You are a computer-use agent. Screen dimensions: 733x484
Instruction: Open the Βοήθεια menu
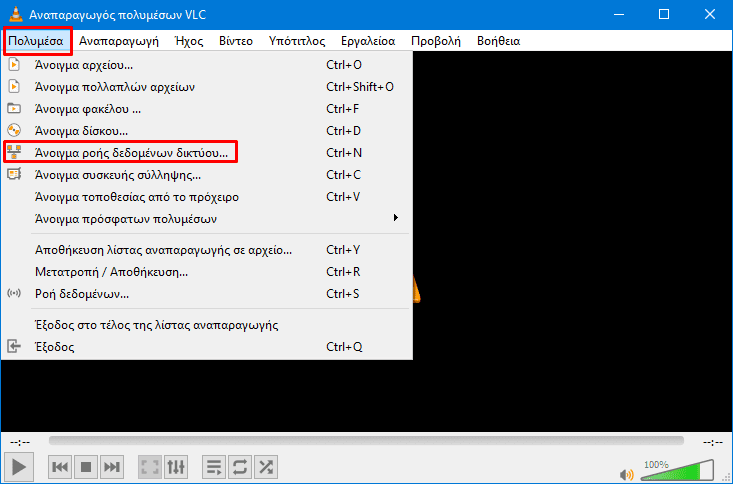pos(498,41)
